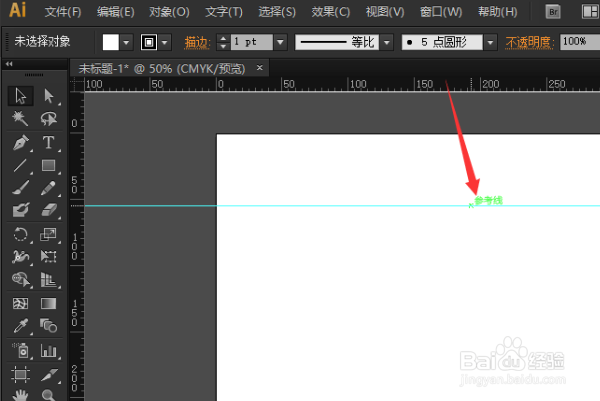Select the Rotate tool
The height and width of the screenshot is (401, 600).
click(x=20, y=234)
